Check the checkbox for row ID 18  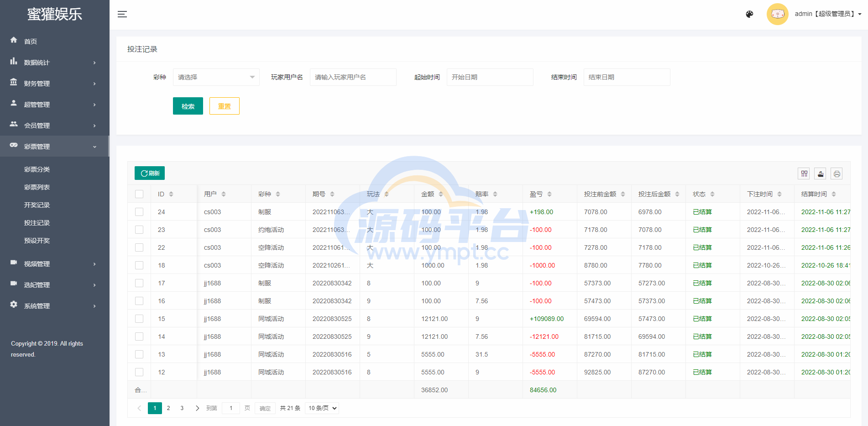point(139,265)
